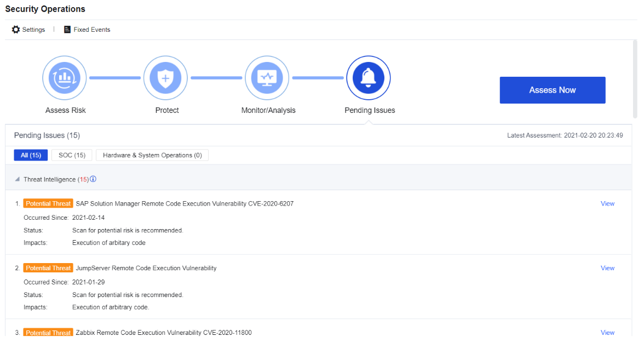This screenshot has width=644, height=342.
Task: Open Hardware & System Operations tab
Action: tap(152, 155)
